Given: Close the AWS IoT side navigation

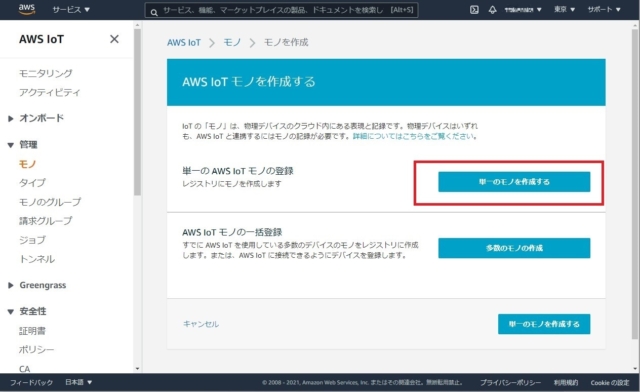Looking at the screenshot, I should [x=114, y=39].
